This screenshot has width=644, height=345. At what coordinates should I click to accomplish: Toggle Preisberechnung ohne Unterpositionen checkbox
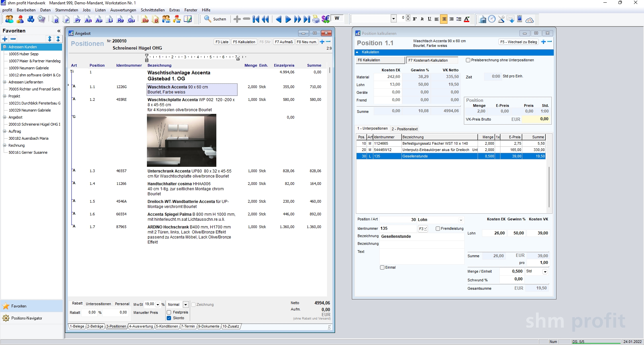[x=468, y=60]
